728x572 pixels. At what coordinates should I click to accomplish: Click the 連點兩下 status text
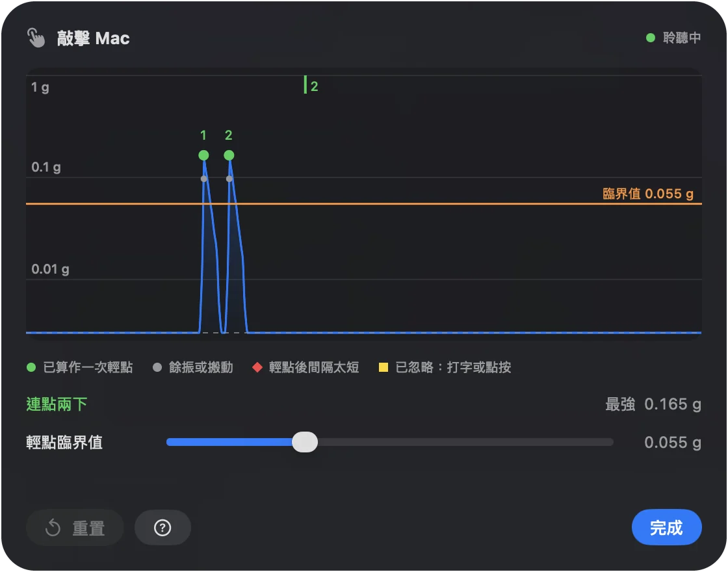click(57, 404)
